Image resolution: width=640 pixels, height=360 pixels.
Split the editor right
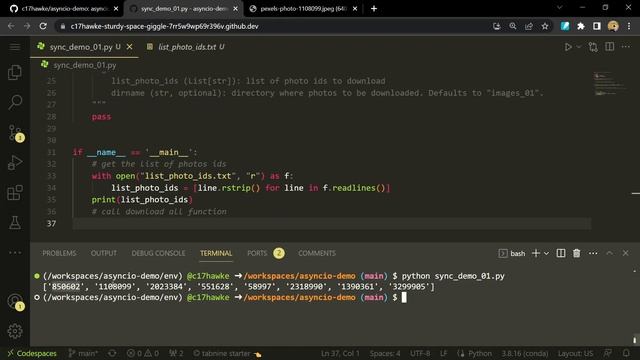(609, 47)
